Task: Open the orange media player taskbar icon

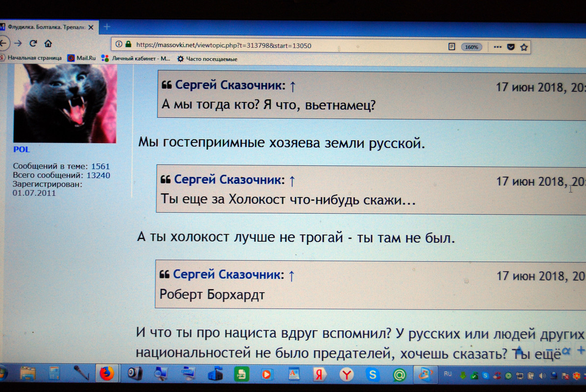Action: point(267,374)
